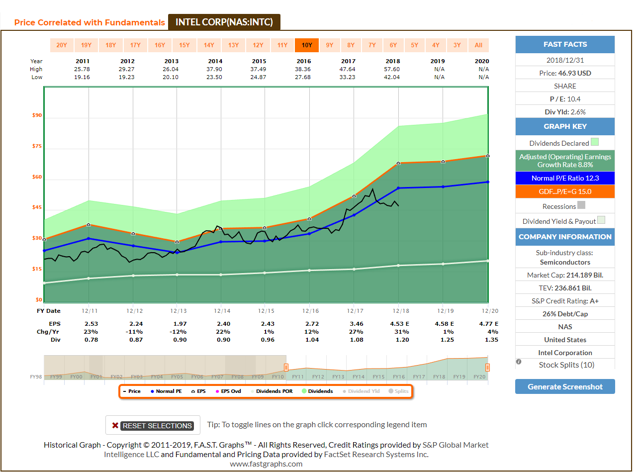
Task: Choose the 8Y range tab
Action: tap(351, 45)
